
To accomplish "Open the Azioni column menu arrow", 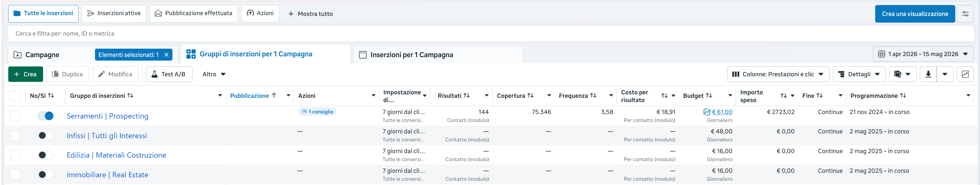I will (373, 95).
